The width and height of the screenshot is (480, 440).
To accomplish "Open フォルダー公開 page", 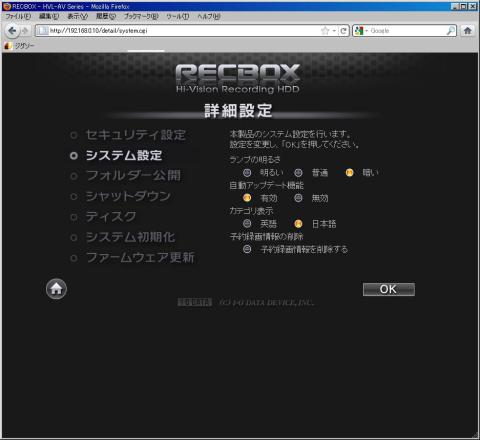I will 133,176.
